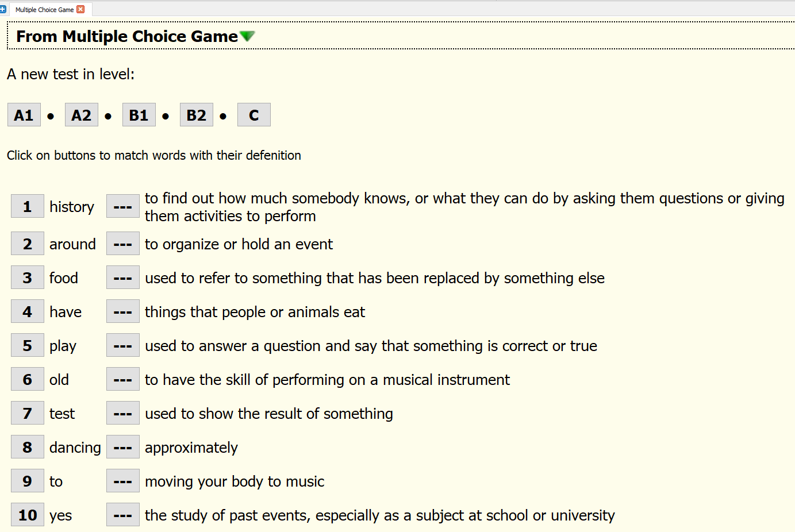Viewport: 795px width, 532px height.
Task: Click the dashes beside 'things that people or animals eat'
Action: (x=122, y=311)
